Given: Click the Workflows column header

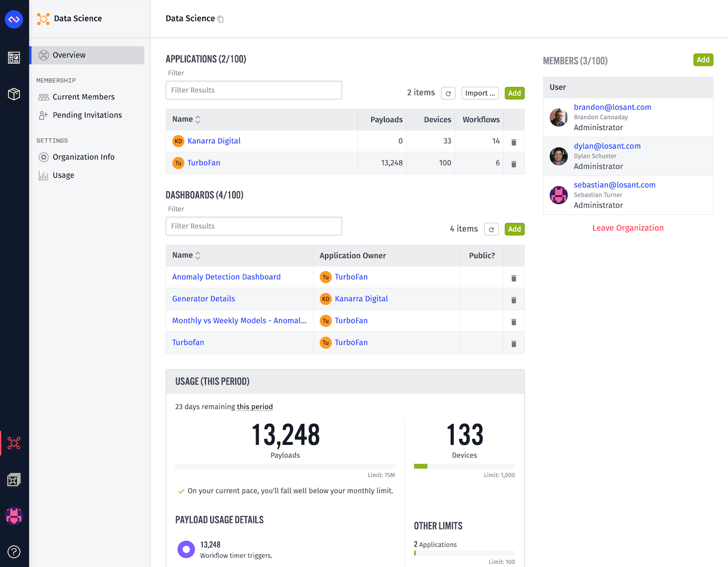Looking at the screenshot, I should pos(481,120).
